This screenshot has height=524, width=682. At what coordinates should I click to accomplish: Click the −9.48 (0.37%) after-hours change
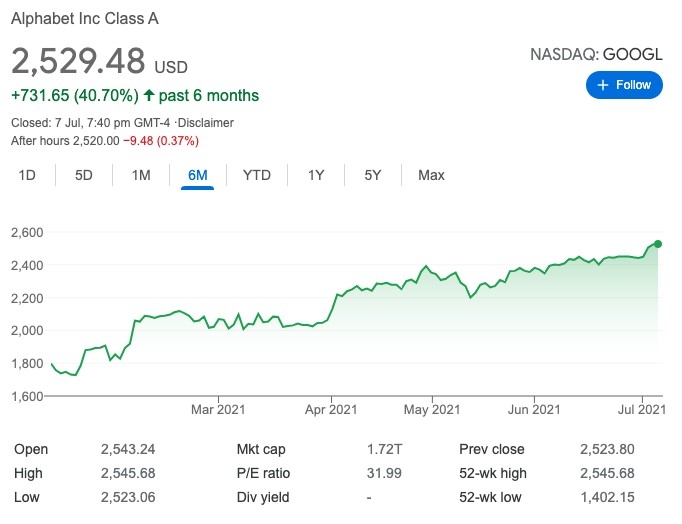pyautogui.click(x=161, y=141)
